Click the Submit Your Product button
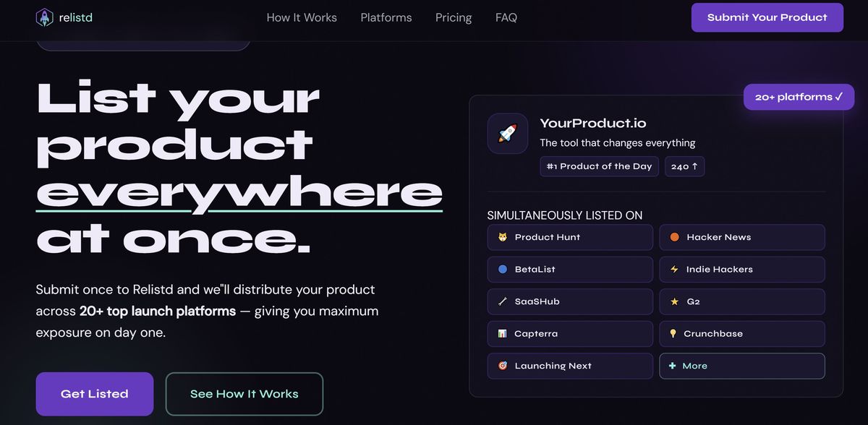This screenshot has width=868, height=425. [x=767, y=17]
